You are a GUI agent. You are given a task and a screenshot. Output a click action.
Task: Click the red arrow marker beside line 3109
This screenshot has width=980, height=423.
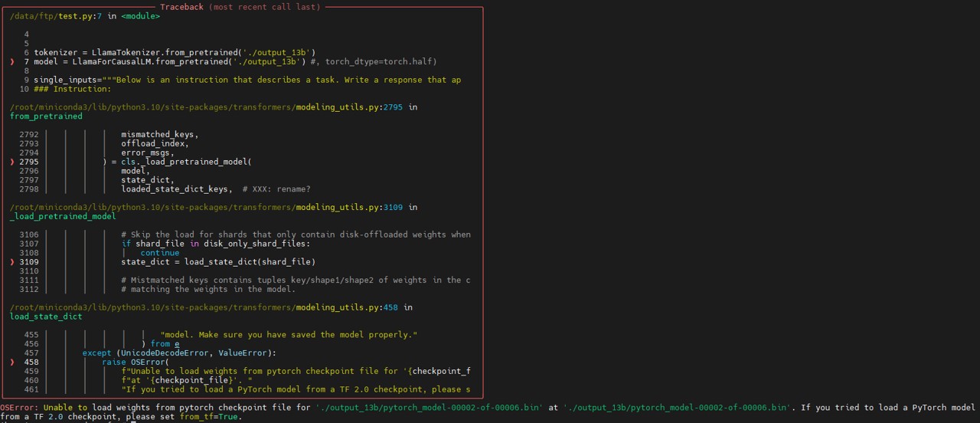coord(12,262)
